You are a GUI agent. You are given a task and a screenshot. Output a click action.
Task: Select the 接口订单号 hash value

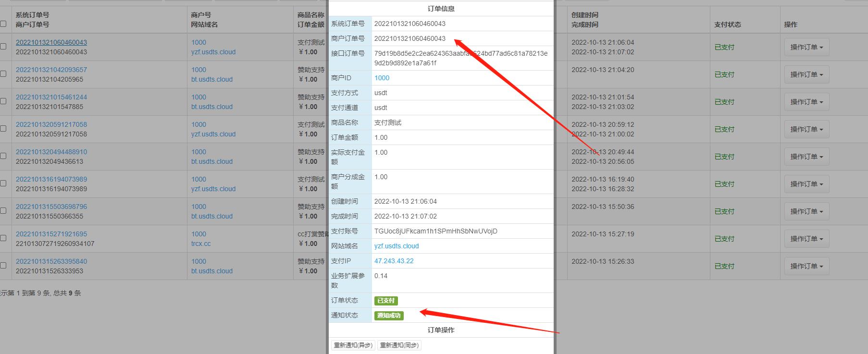pos(461,58)
